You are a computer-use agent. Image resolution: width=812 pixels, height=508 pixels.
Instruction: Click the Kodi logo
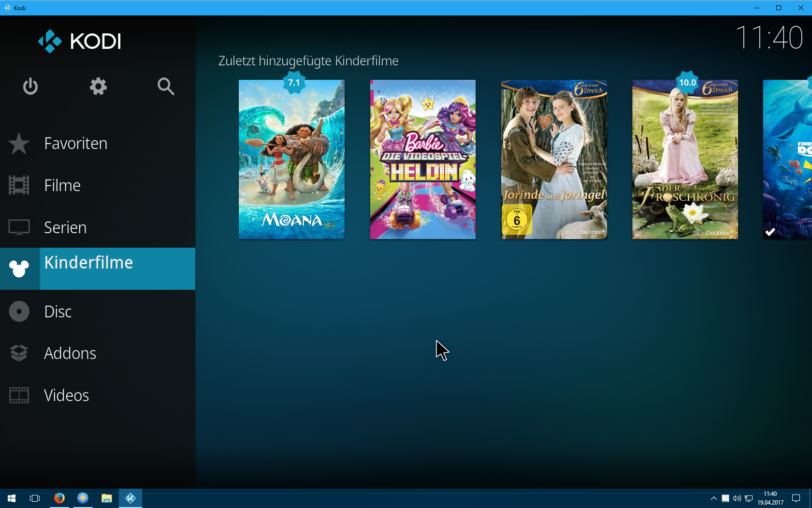tap(79, 41)
